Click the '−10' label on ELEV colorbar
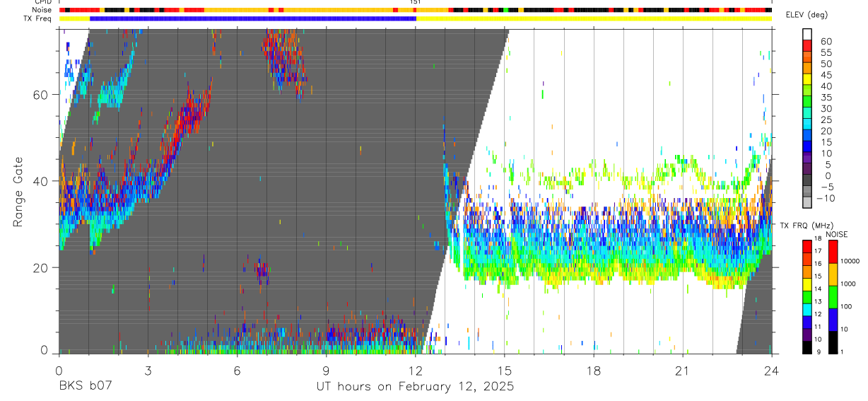Viewport: 868px width, 401px height. 826,198
